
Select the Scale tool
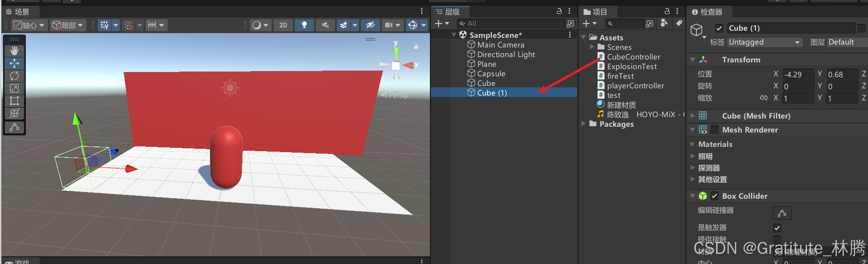pyautogui.click(x=14, y=88)
